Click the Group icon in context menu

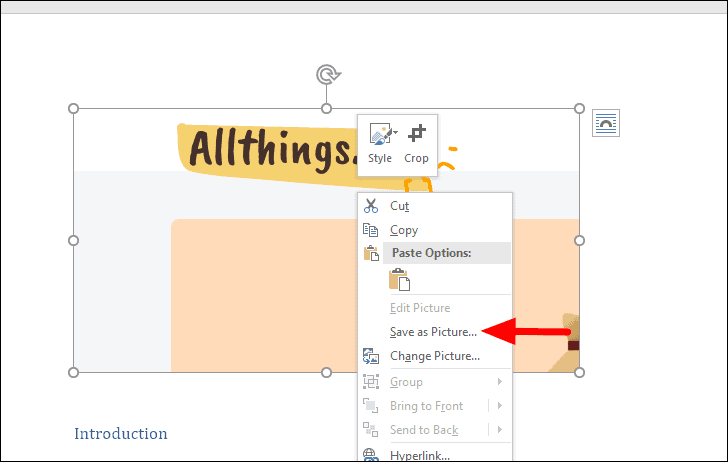point(371,382)
